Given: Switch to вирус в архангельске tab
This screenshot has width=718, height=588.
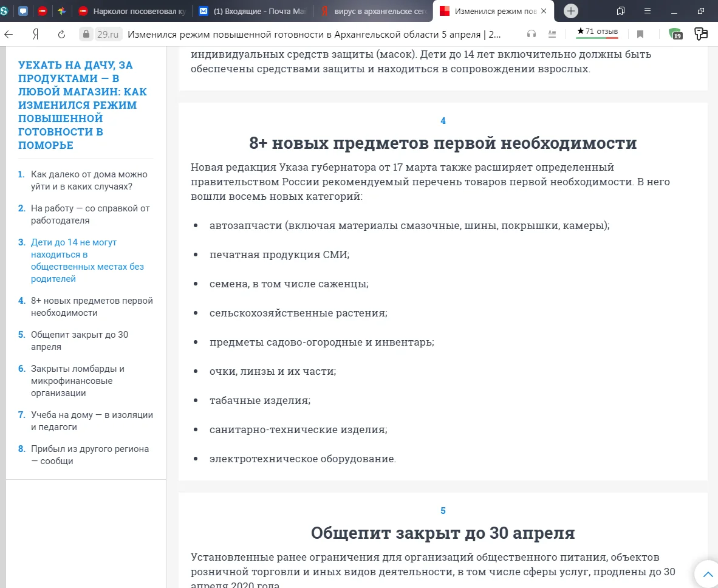Looking at the screenshot, I should coord(373,12).
